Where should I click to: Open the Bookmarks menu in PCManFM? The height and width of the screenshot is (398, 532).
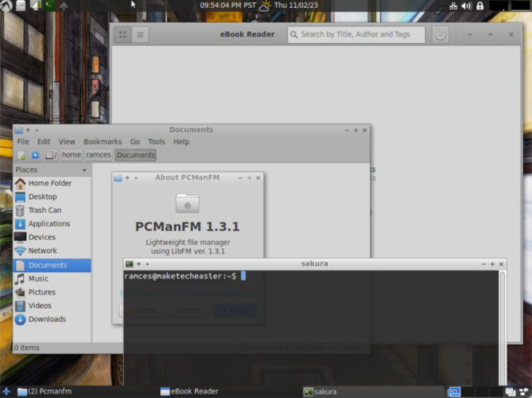click(102, 142)
